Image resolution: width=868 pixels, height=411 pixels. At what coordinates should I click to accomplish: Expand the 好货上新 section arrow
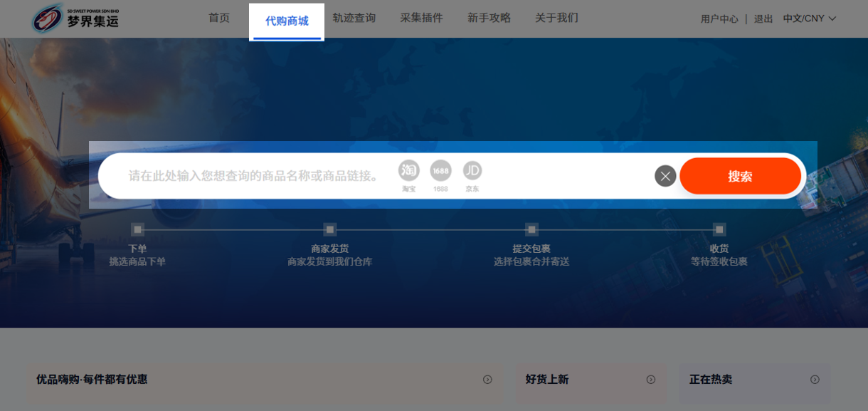650,380
